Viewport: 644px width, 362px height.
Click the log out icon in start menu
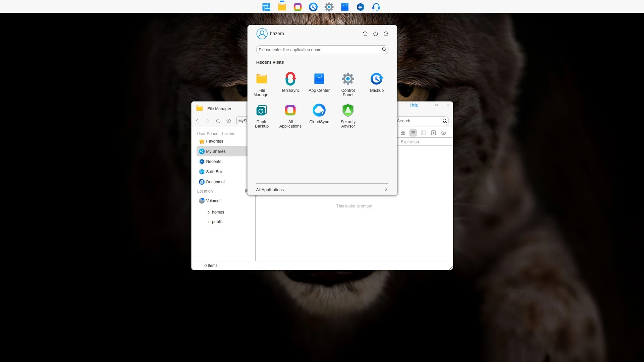(x=386, y=34)
